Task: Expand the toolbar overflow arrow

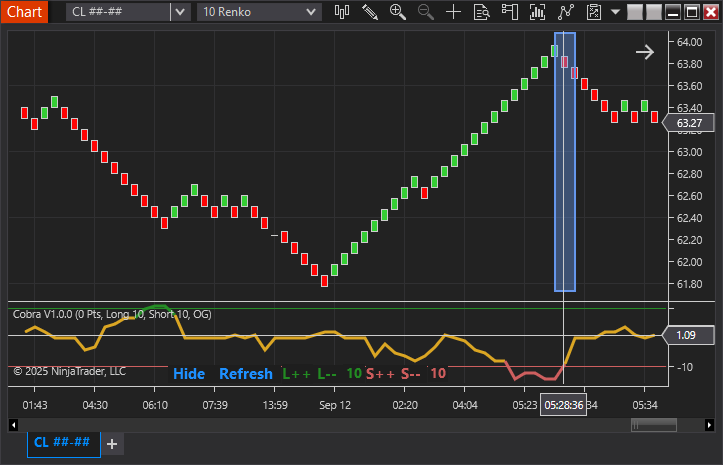Action: [616, 12]
